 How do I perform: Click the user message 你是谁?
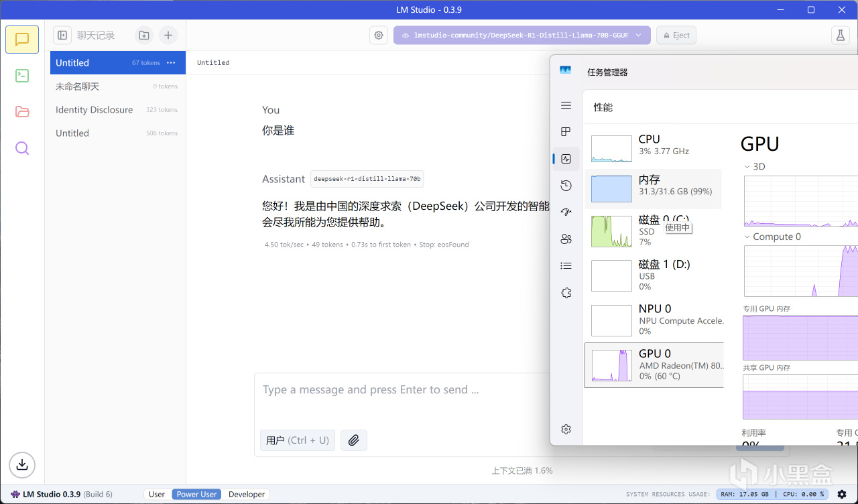(278, 131)
